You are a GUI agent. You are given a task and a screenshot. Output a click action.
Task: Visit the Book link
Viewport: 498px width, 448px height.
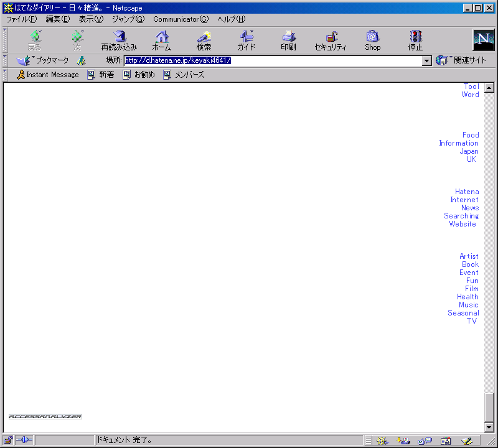tap(471, 264)
